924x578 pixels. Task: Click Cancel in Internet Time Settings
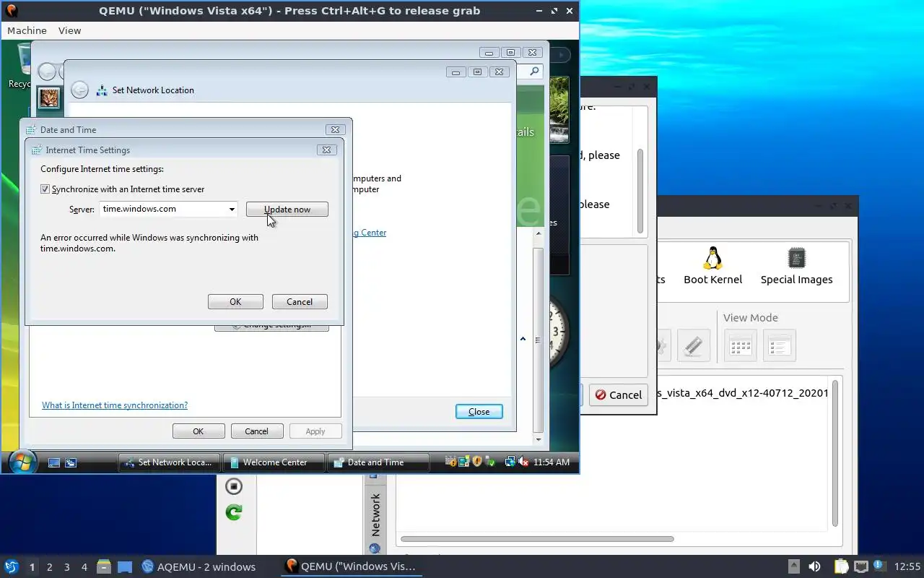(x=300, y=302)
